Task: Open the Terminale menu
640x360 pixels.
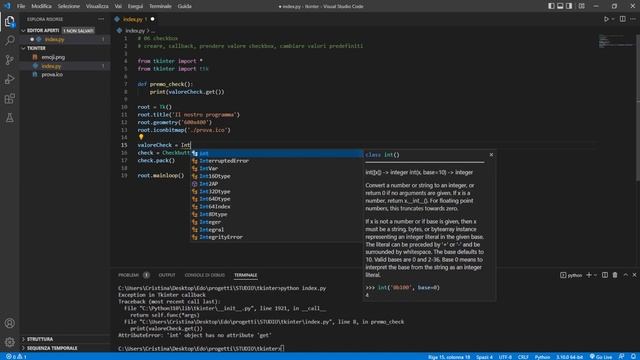Action: tap(160, 6)
